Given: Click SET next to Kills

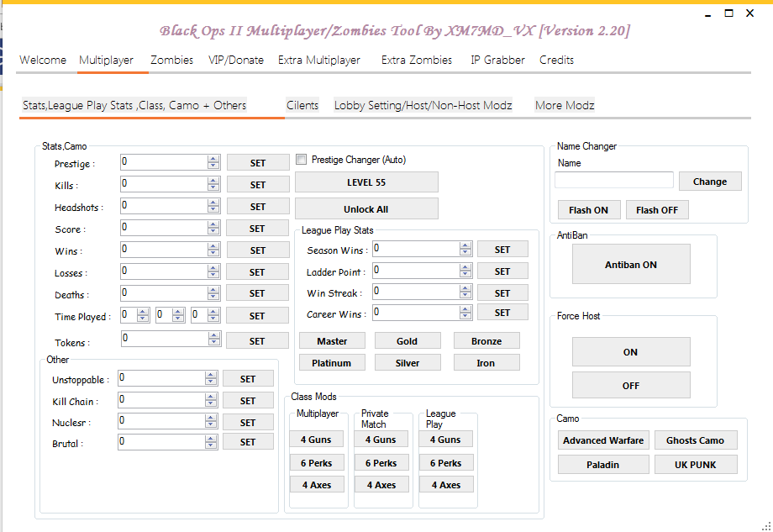Looking at the screenshot, I should tap(258, 184).
